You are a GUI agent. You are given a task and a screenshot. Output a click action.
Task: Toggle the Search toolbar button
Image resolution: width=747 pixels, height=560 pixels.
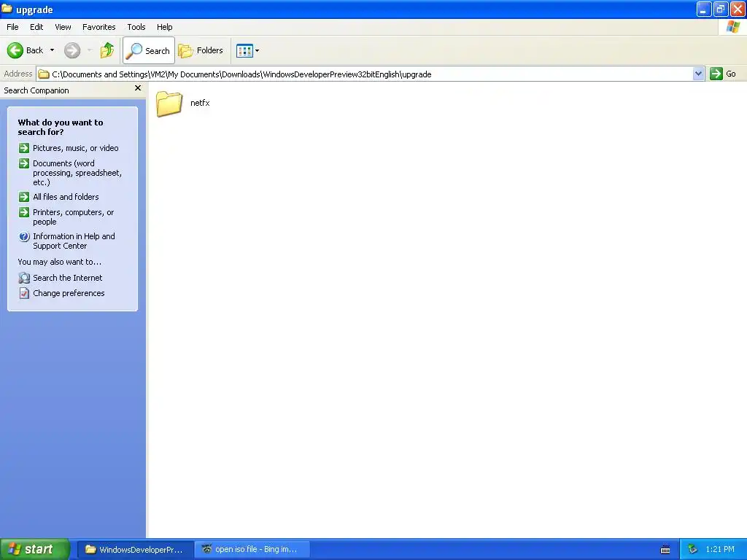tap(149, 50)
